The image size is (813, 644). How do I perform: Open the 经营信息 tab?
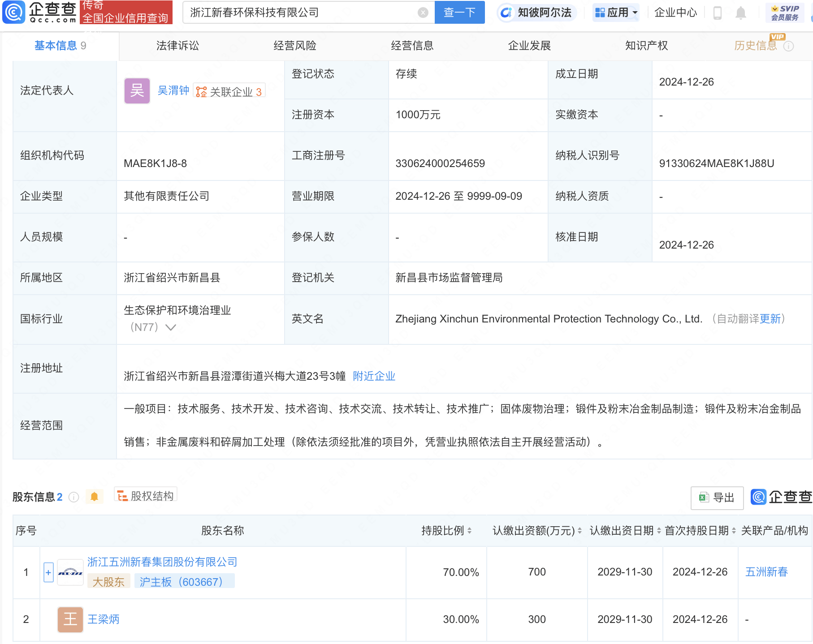click(412, 46)
